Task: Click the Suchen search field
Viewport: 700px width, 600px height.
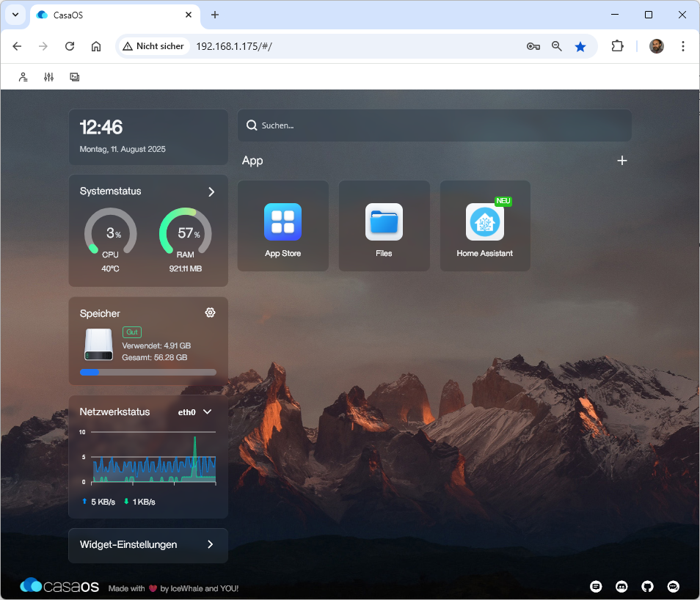Action: click(434, 125)
